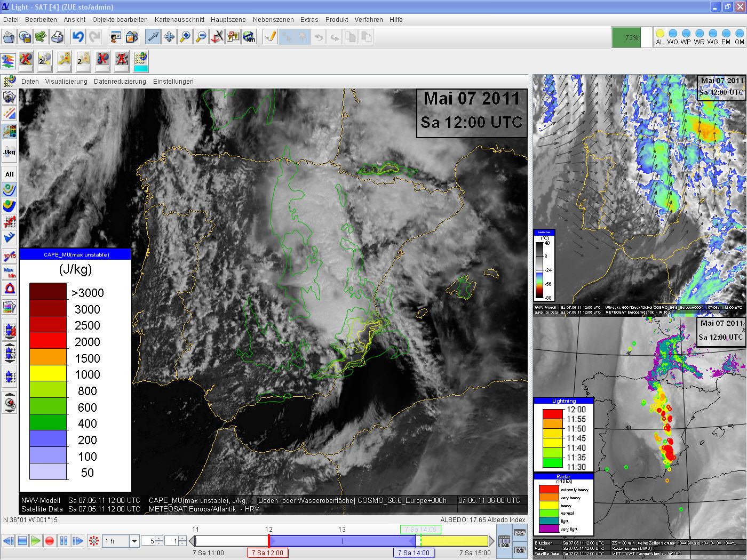
Task: Select the zoom out magnifier tool
Action: [x=201, y=37]
